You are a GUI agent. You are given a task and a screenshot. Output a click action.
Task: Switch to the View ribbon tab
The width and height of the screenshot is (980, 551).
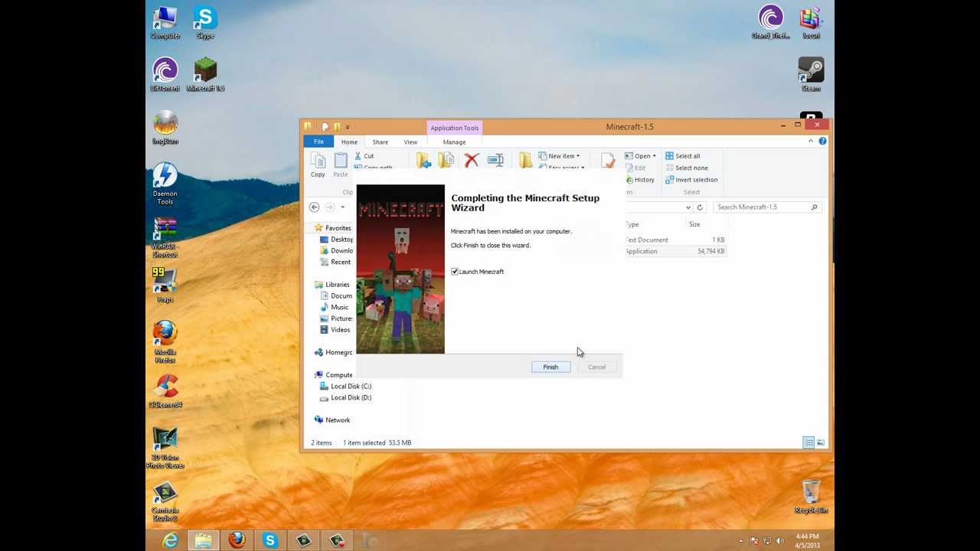(410, 142)
